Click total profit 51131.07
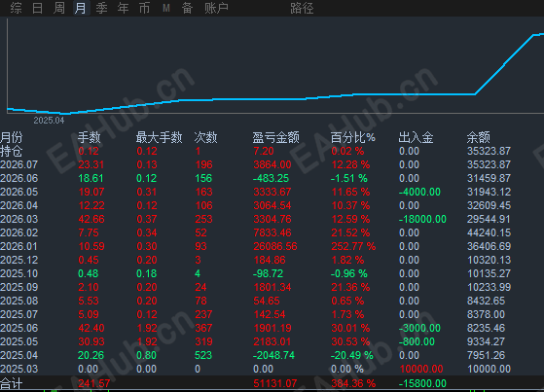This screenshot has height=392, width=544. (x=275, y=383)
